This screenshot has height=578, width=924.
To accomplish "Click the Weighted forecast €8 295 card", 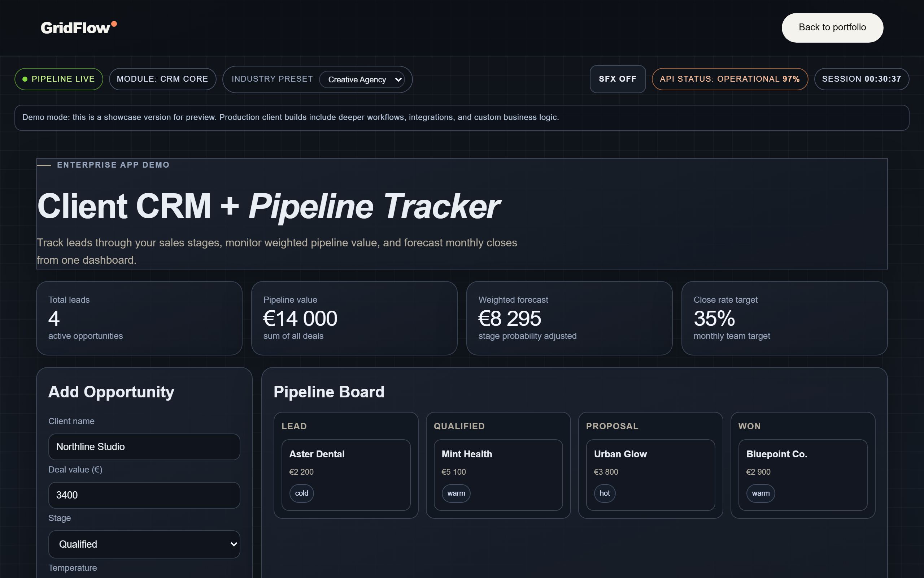I will tap(569, 318).
